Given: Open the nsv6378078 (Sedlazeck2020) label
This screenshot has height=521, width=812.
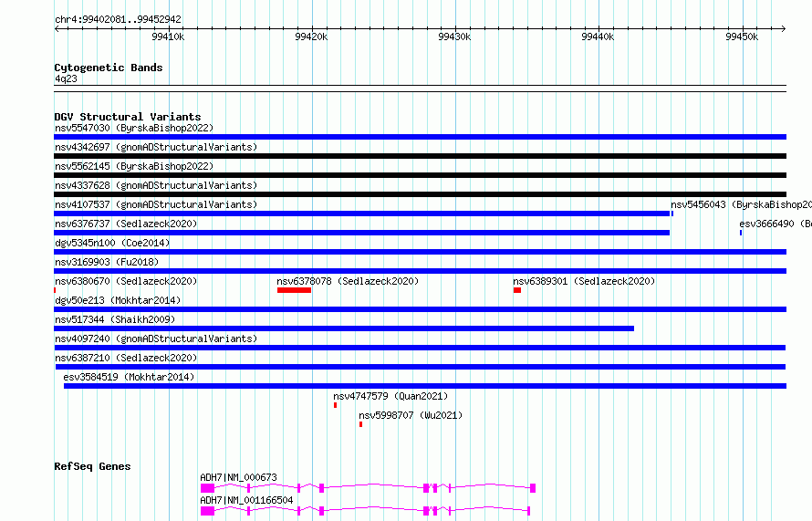Looking at the screenshot, I should pyautogui.click(x=348, y=281).
